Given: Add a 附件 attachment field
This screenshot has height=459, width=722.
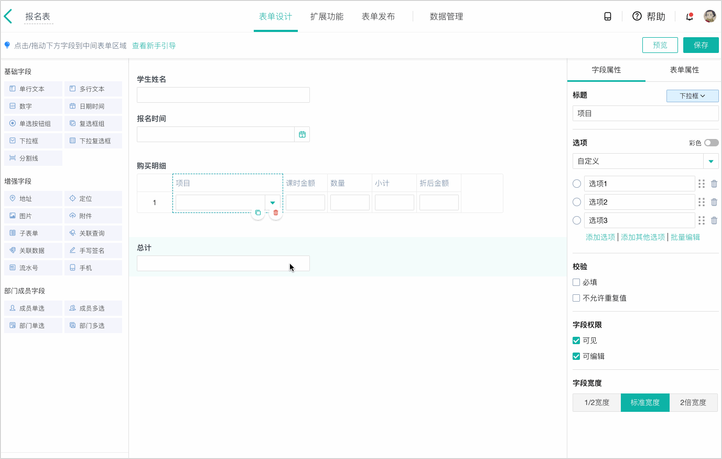Looking at the screenshot, I should coord(93,216).
